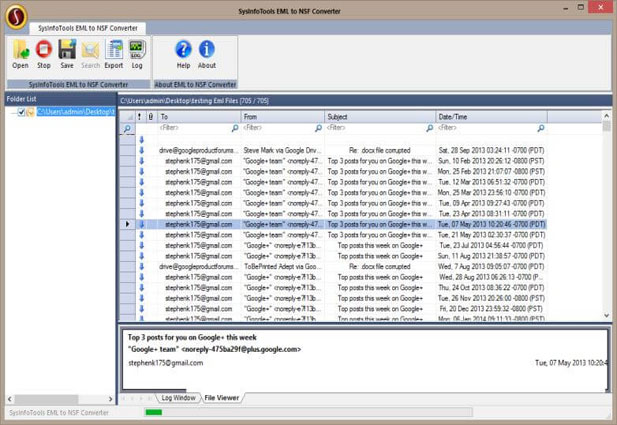The height and width of the screenshot is (425, 617).
Task: Click Folder List scroll right arrow
Action: [x=111, y=399]
